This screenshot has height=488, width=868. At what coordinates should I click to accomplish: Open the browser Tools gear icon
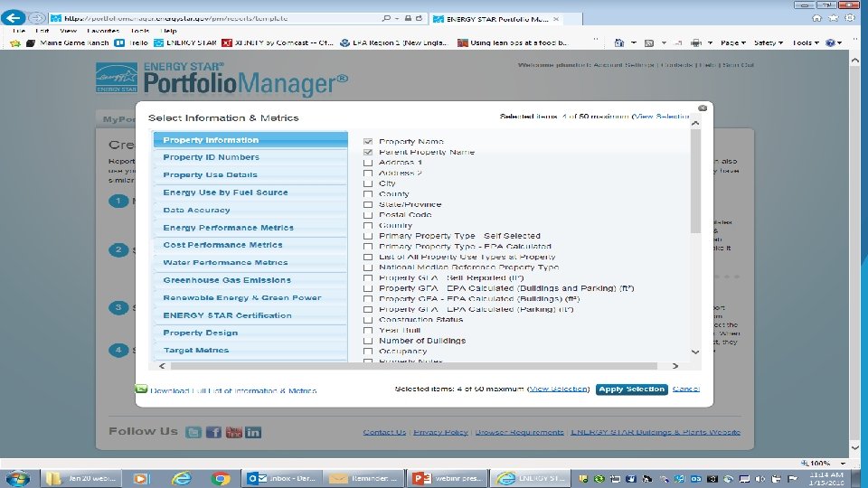[850, 18]
